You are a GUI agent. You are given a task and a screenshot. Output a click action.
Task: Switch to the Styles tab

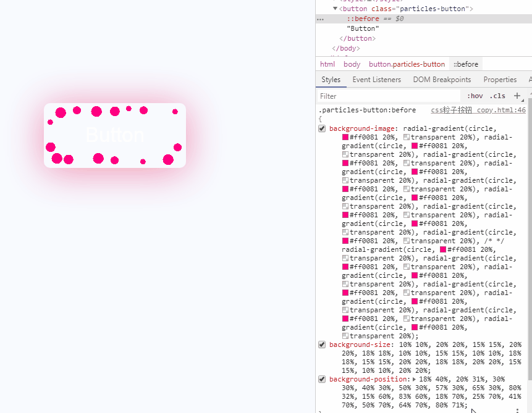click(x=331, y=80)
